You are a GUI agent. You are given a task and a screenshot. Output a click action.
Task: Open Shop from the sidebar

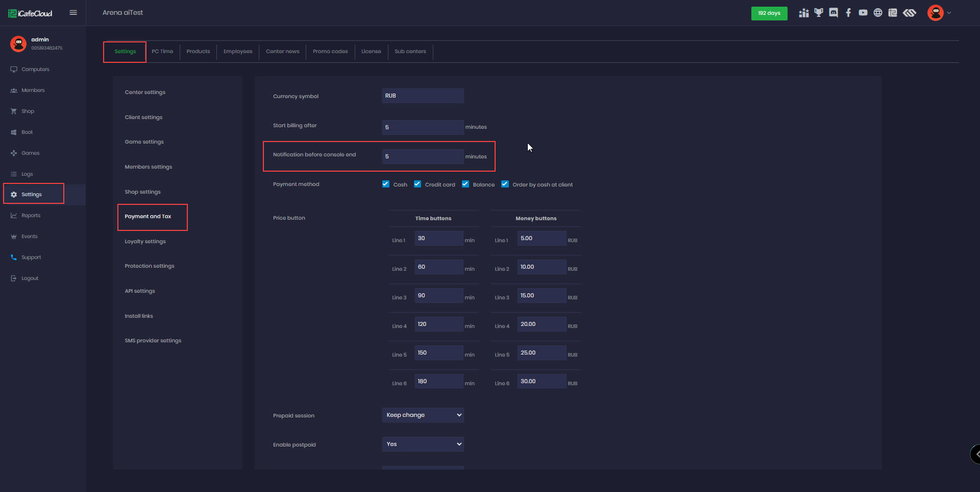[28, 111]
